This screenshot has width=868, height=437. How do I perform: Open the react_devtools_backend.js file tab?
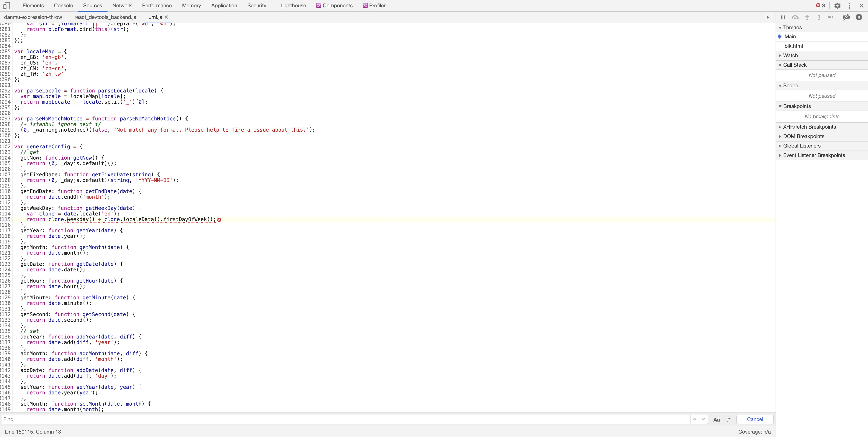coord(105,17)
